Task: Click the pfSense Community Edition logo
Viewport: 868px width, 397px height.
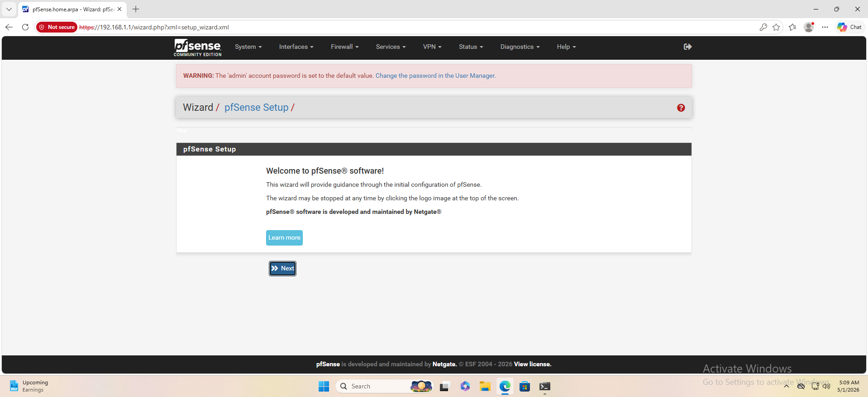Action: 198,47
